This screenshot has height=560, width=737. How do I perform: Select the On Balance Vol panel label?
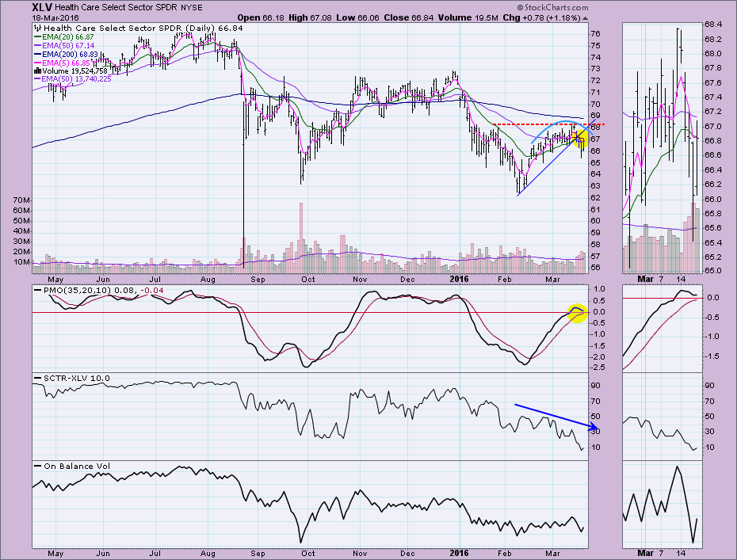[71, 465]
